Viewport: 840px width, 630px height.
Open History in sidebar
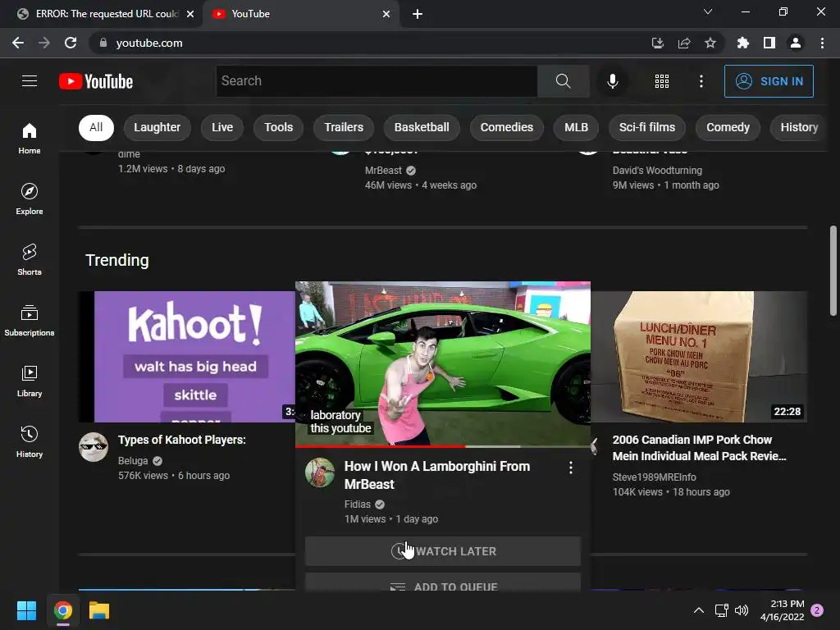click(30, 441)
